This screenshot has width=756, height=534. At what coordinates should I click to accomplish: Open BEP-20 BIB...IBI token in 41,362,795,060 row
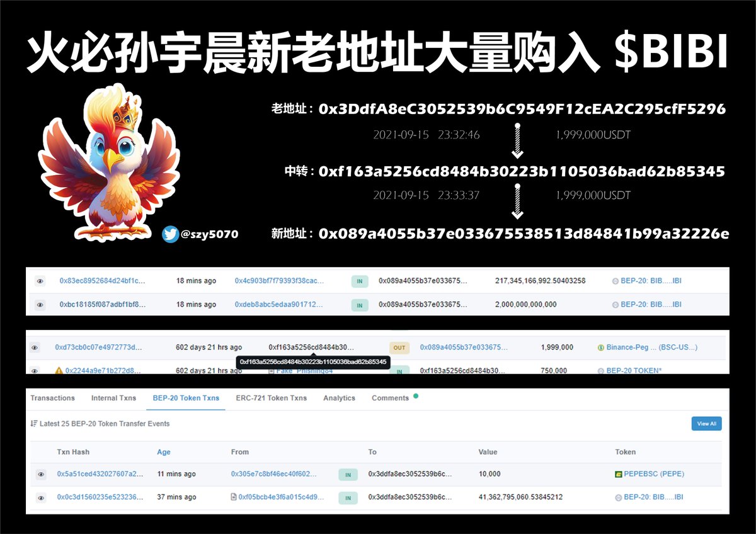[653, 497]
